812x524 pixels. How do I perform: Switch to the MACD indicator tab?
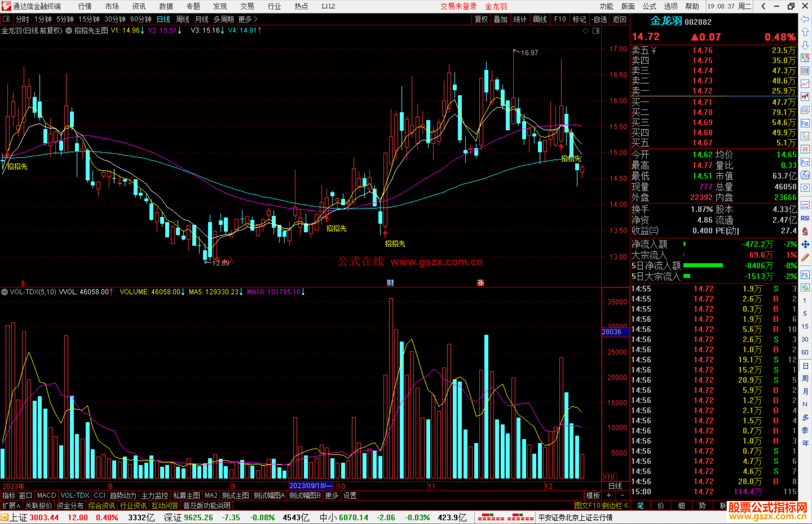point(46,495)
